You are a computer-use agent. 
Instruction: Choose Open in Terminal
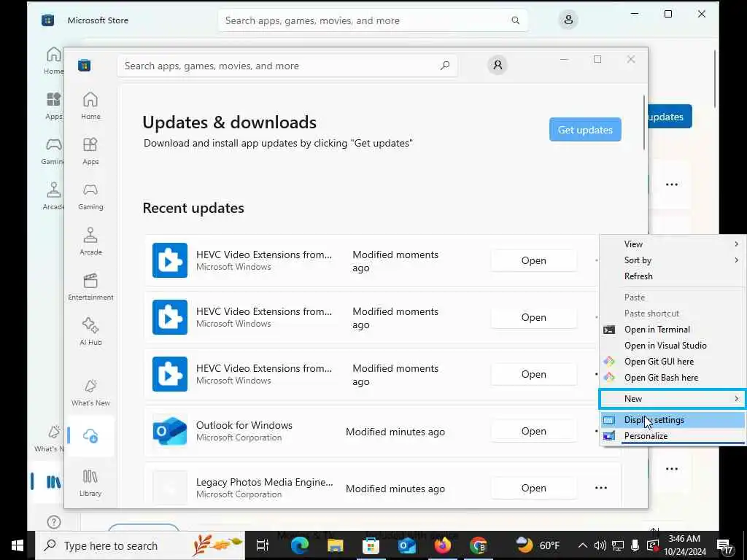click(672, 330)
